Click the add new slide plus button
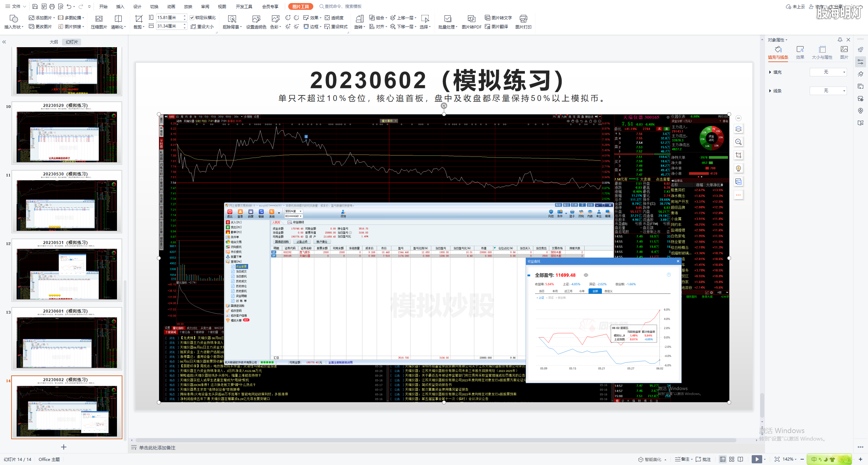This screenshot has height=465, width=868. coord(63,447)
